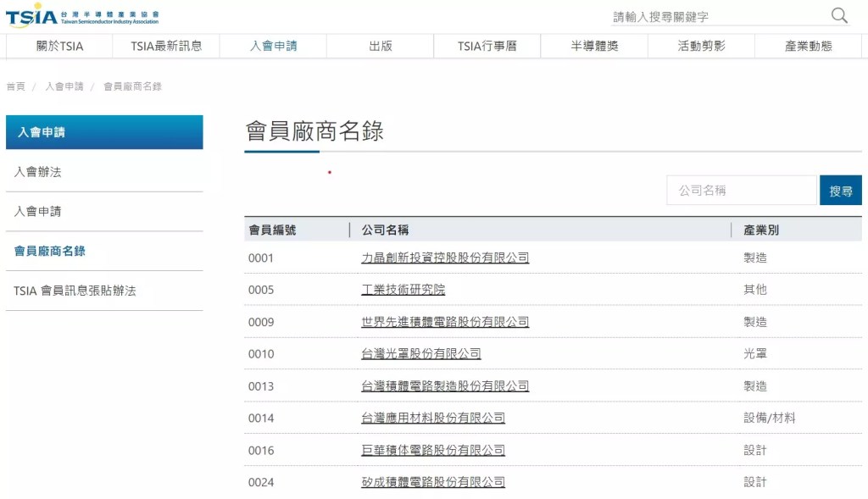Click 台灣積體電路製造股份有限公司 link

pos(445,386)
